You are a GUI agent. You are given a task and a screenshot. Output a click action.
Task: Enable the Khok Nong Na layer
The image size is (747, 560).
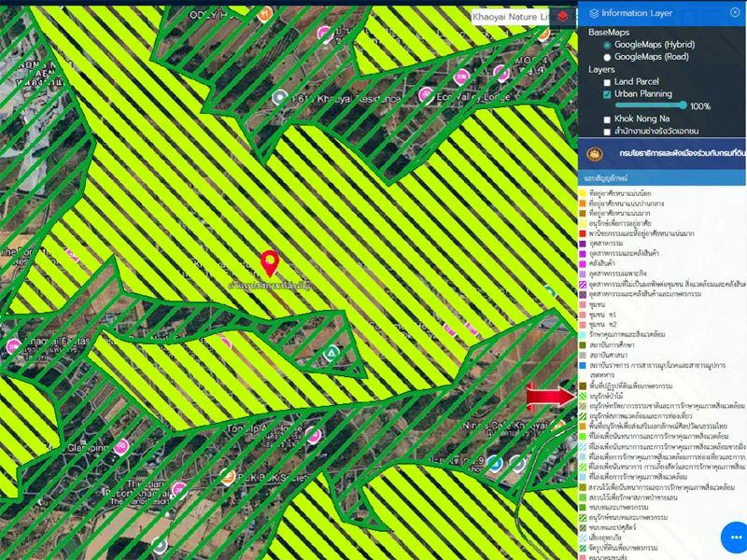[x=607, y=119]
